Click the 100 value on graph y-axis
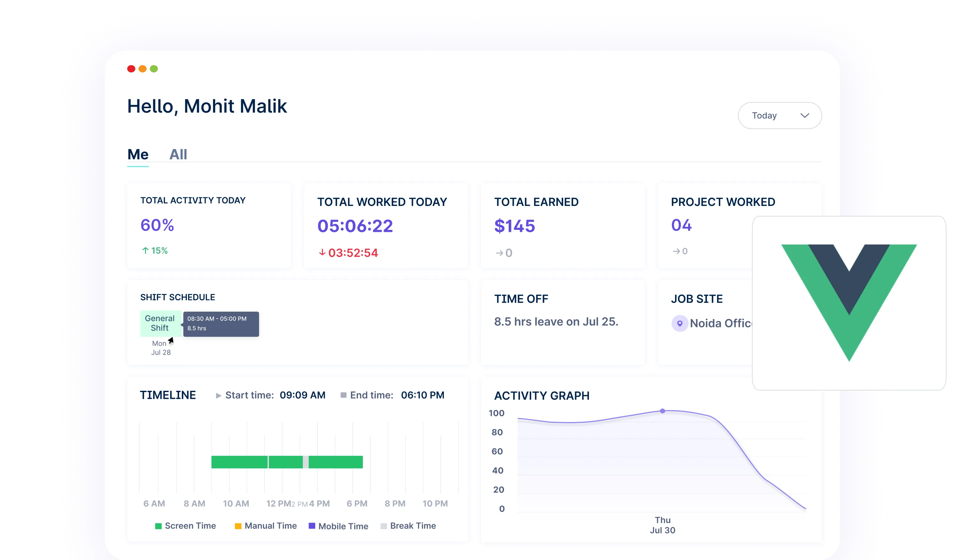 pos(497,413)
